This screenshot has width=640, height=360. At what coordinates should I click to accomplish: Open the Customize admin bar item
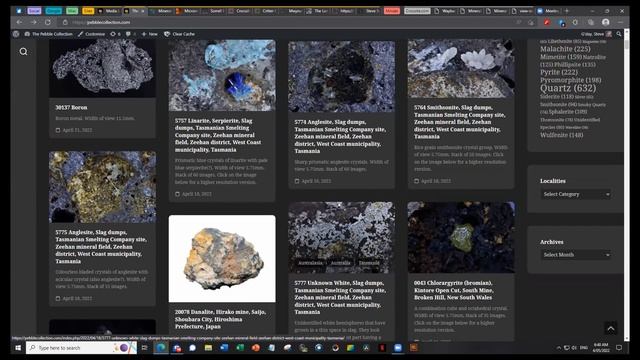point(91,34)
